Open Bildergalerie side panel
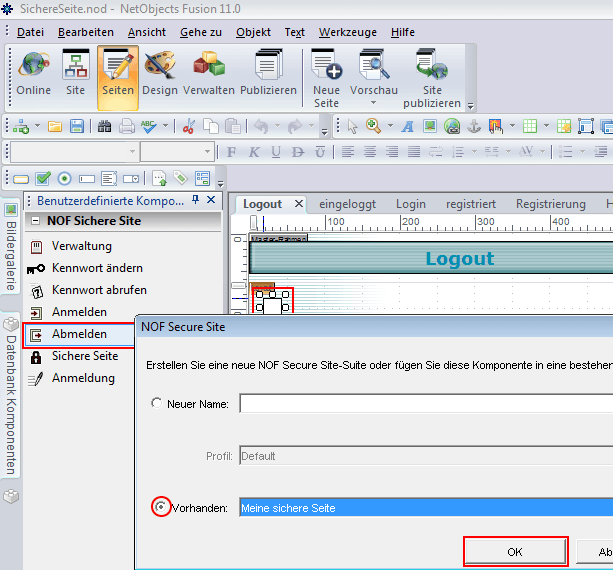The height and width of the screenshot is (570, 613). (11, 248)
